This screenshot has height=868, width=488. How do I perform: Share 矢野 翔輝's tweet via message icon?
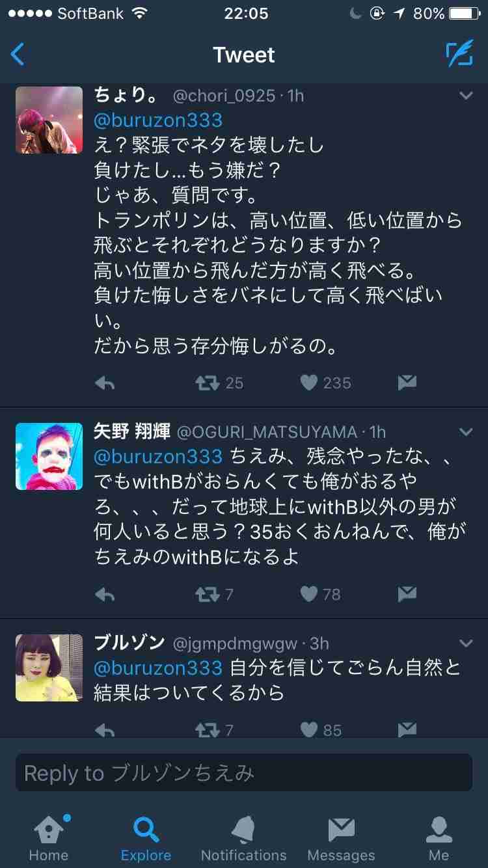(x=407, y=594)
